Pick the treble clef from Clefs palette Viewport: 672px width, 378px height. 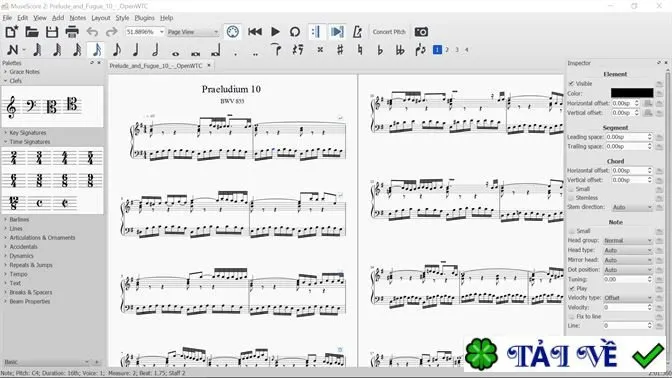click(12, 106)
